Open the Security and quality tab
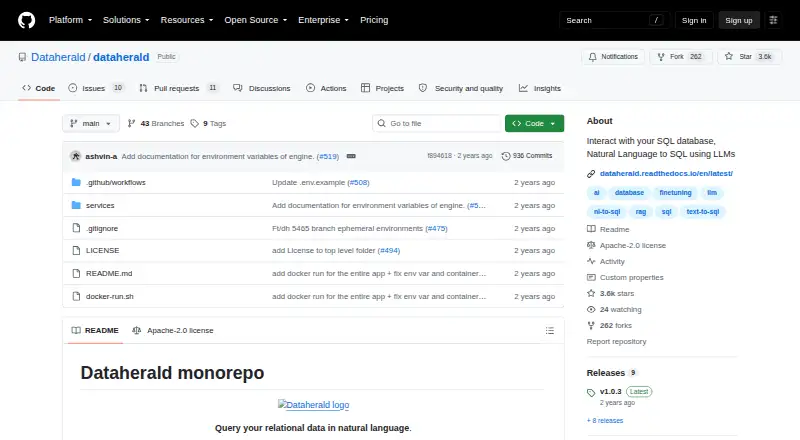800x440 pixels. click(461, 88)
